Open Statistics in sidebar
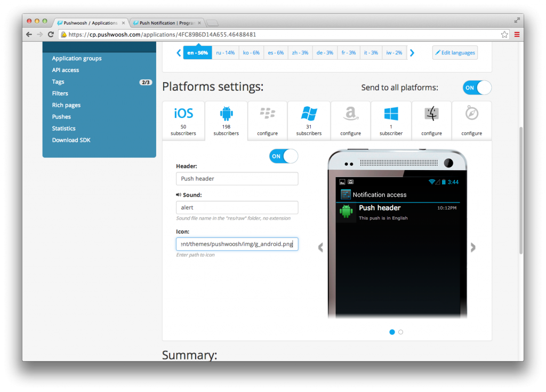The image size is (546, 392). (x=64, y=129)
